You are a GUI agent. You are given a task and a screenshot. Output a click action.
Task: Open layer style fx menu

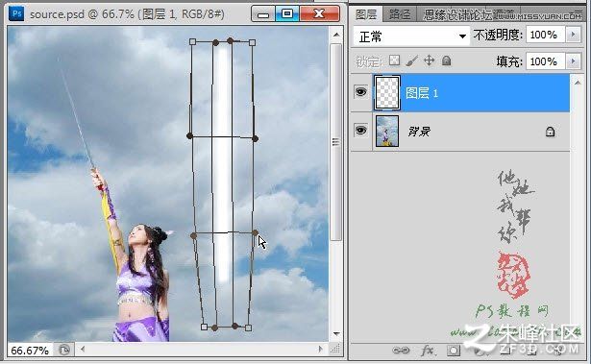(427, 351)
